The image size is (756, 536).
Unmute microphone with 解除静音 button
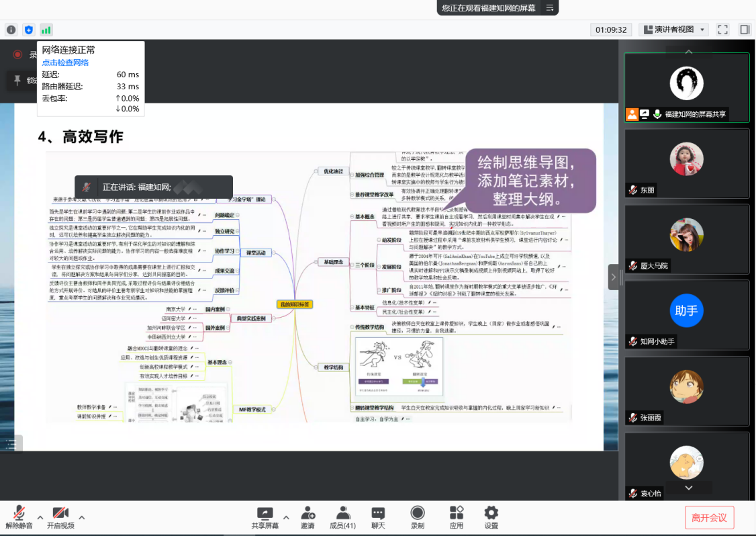(x=19, y=517)
